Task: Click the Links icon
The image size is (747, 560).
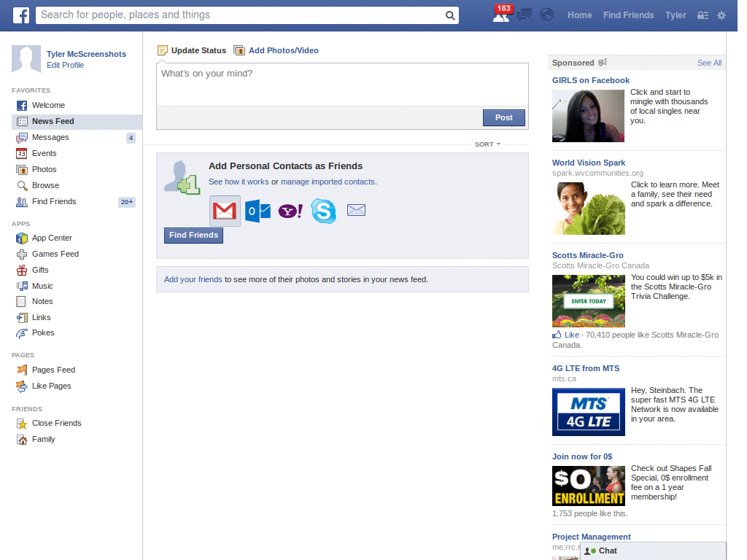Action: (21, 318)
